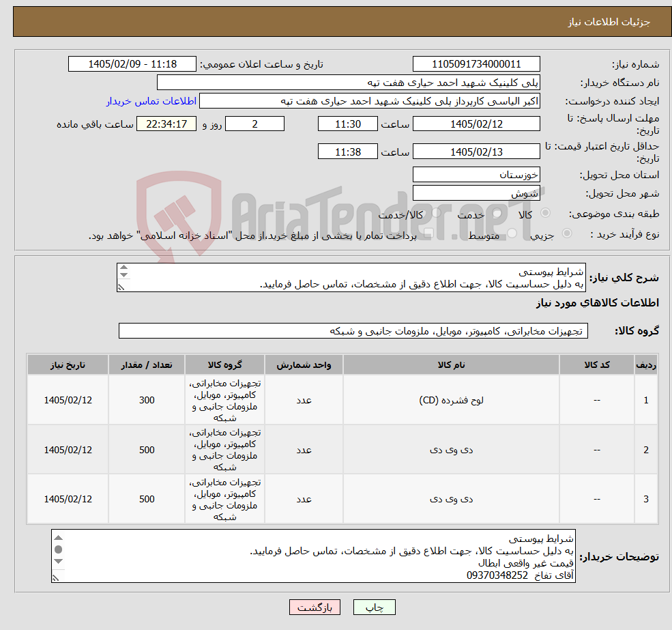The width and height of the screenshot is (672, 630).
Task: Click resize grip of توضیحات خریدار box
Action: (x=56, y=578)
